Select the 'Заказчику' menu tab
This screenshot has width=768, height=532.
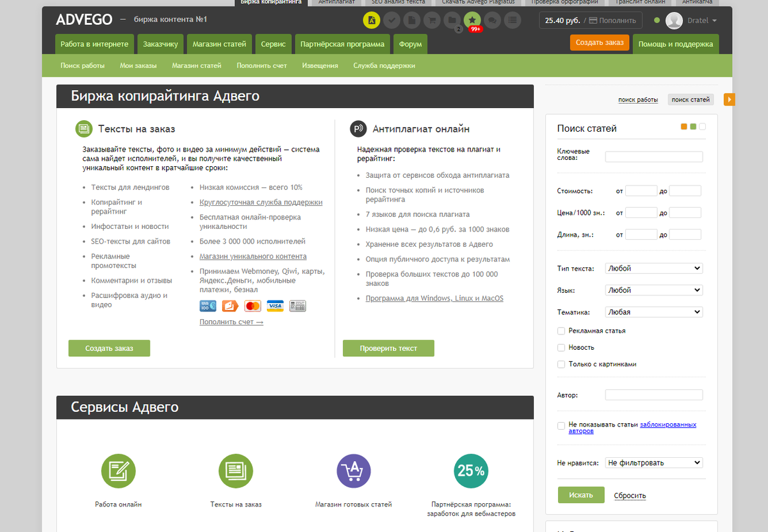point(161,44)
